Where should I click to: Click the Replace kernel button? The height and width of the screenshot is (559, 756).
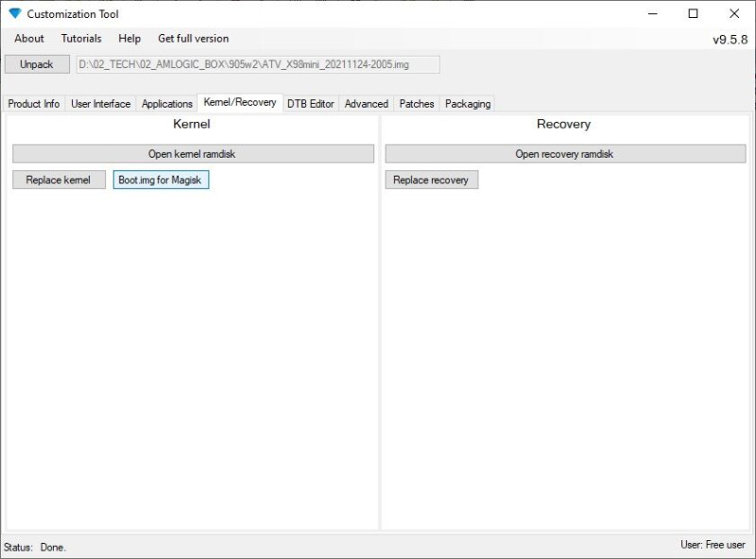pos(59,179)
